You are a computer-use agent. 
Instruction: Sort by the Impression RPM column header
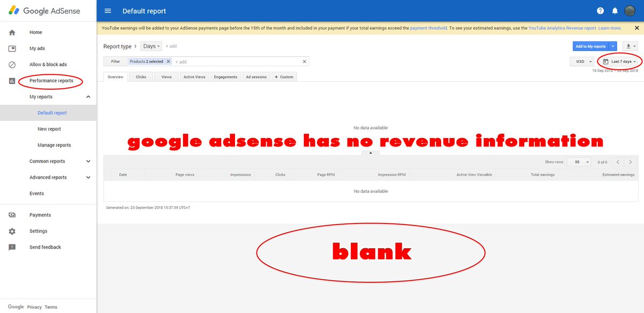(x=391, y=174)
